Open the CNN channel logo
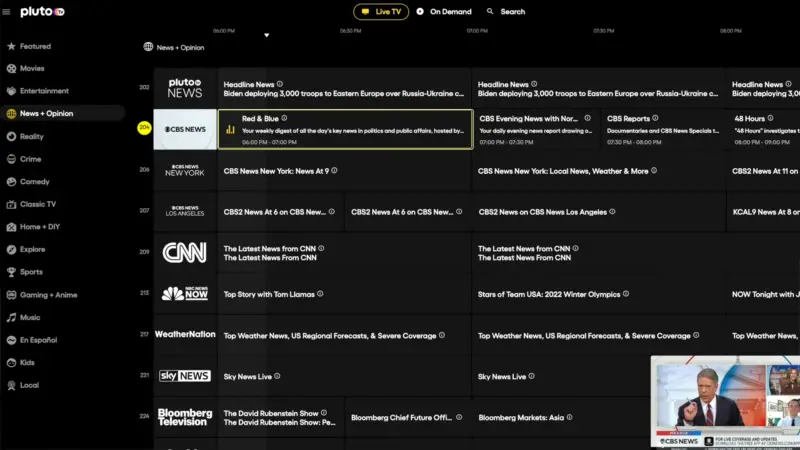Image resolution: width=800 pixels, height=450 pixels. pyautogui.click(x=185, y=253)
